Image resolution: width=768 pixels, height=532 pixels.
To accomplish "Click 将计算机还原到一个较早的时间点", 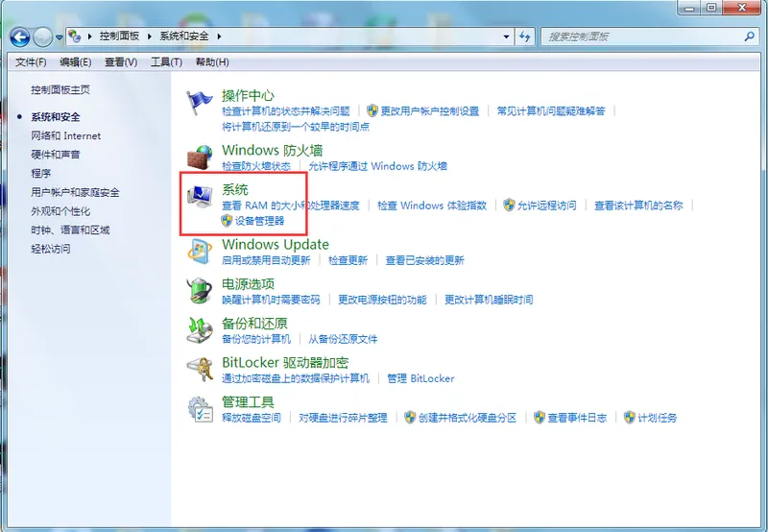I will [x=296, y=127].
